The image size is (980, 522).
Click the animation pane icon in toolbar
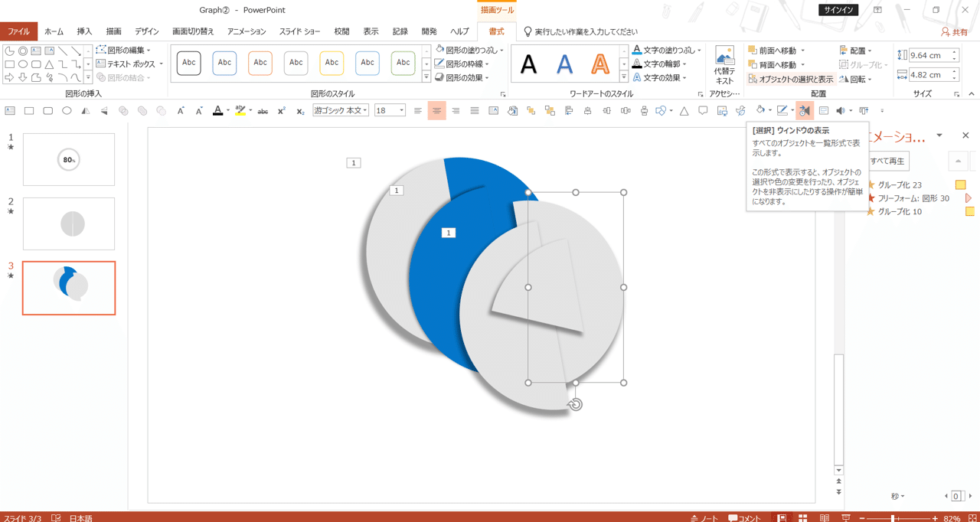pyautogui.click(x=805, y=111)
